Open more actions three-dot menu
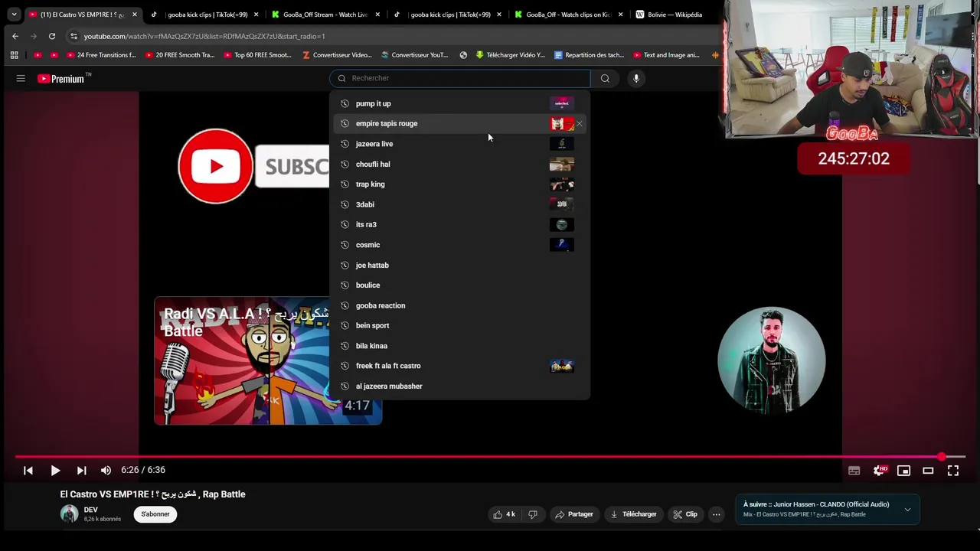This screenshot has height=551, width=980. 717,514
